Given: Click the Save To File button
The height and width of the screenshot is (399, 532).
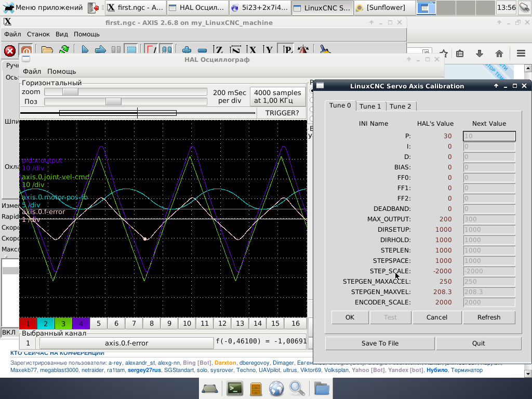Looking at the screenshot, I should pos(380,343).
